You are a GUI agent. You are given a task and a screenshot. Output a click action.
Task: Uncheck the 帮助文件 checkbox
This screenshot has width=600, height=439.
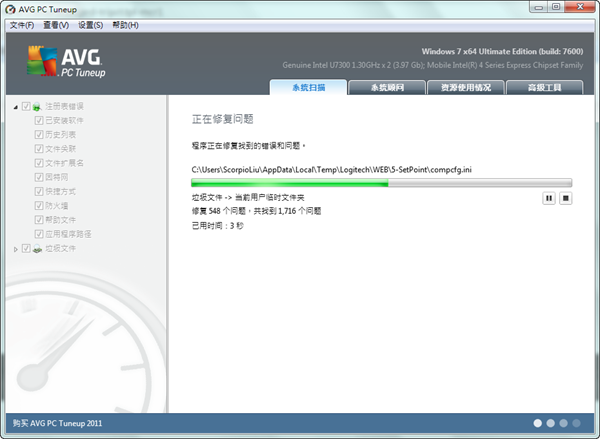pos(39,219)
